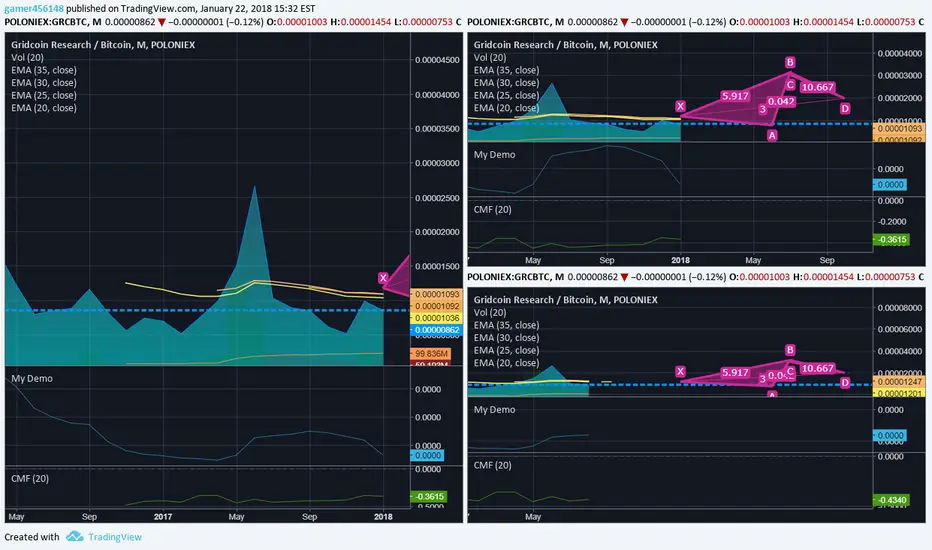The height and width of the screenshot is (550, 932).
Task: Select the Vol (20) legend in the left chart
Action: [27, 57]
